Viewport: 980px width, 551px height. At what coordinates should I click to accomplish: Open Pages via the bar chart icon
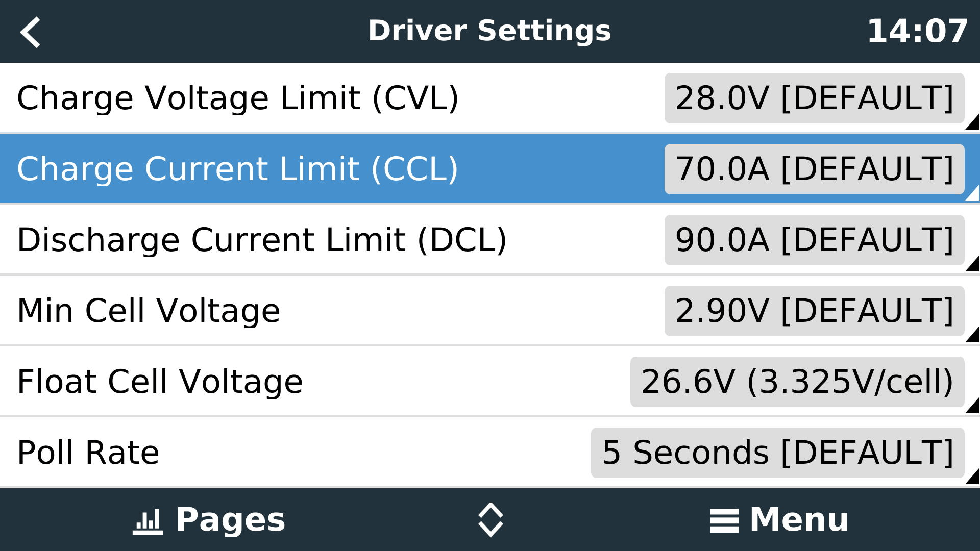coord(148,519)
